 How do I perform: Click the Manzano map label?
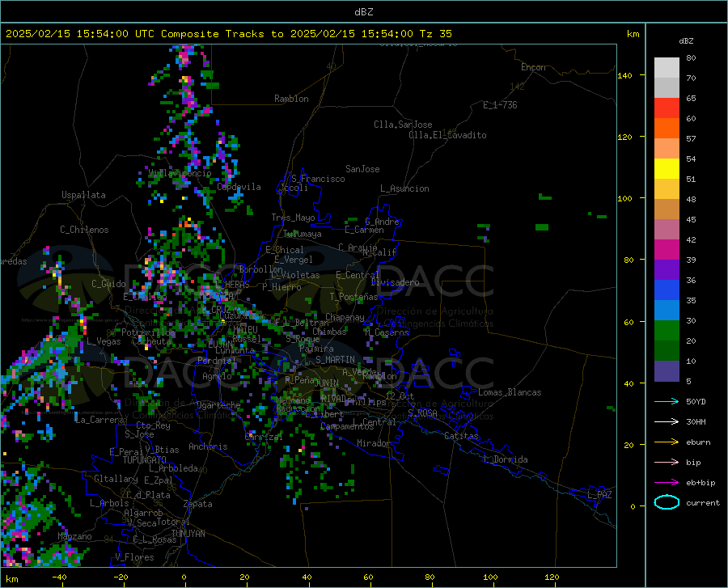pyautogui.click(x=74, y=536)
